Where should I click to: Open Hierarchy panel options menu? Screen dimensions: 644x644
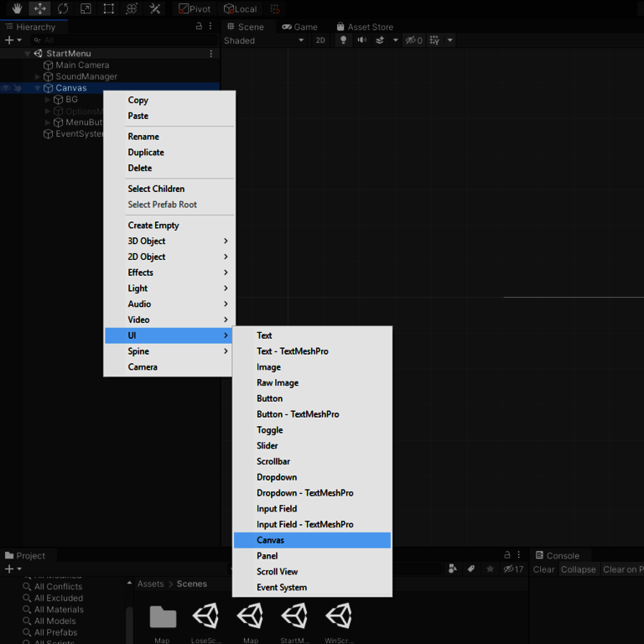[210, 26]
